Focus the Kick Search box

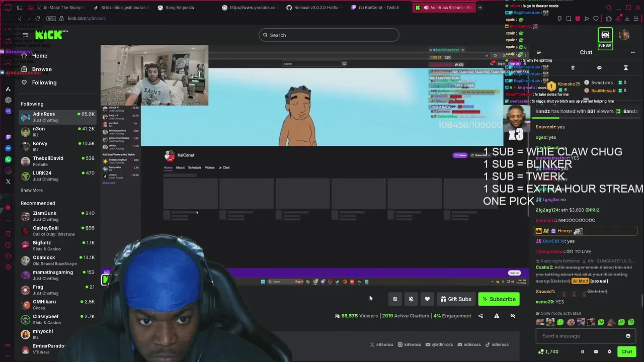(x=329, y=35)
